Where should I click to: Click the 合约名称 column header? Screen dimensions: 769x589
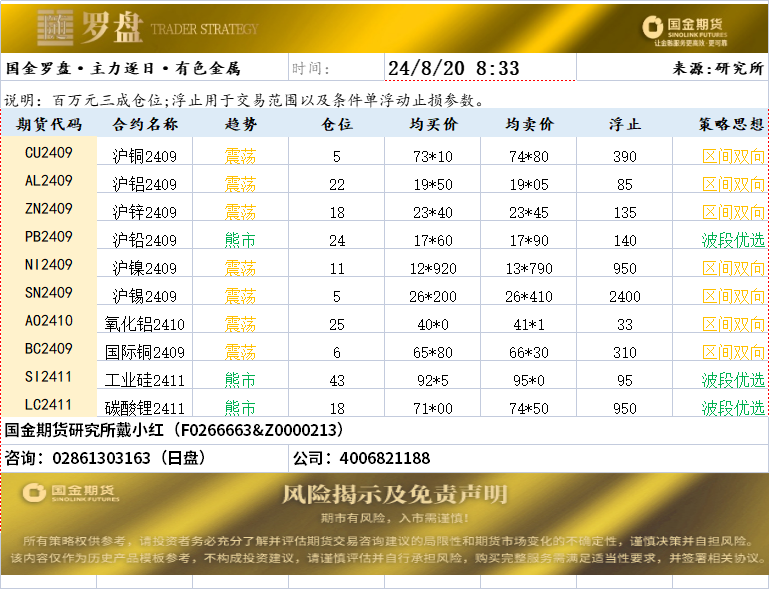[x=145, y=124]
